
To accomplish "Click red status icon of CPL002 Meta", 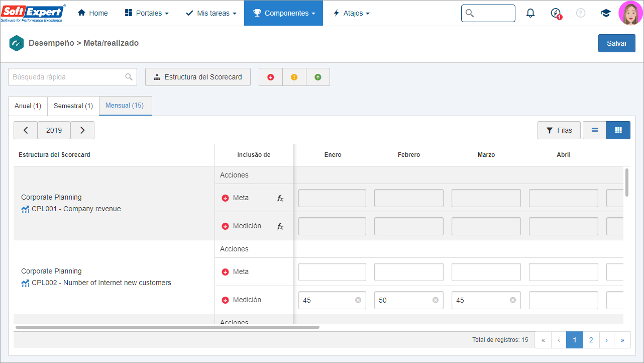I will tap(225, 272).
